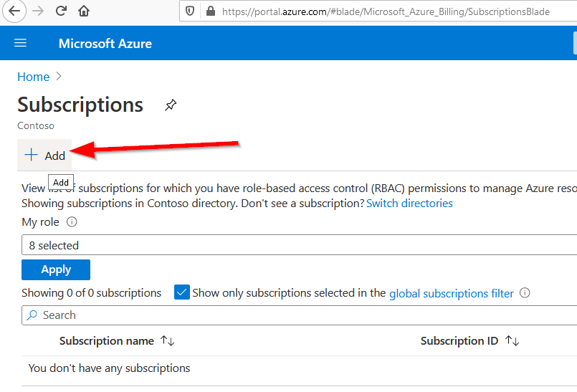Click the subscriptions Search field
This screenshot has width=577, height=392.
click(299, 315)
